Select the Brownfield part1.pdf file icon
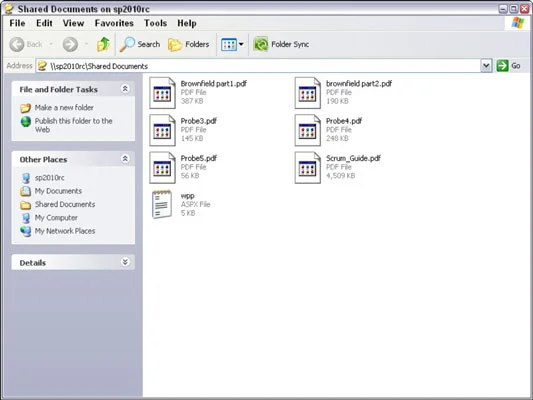This screenshot has height=400, width=533. pyautogui.click(x=162, y=93)
